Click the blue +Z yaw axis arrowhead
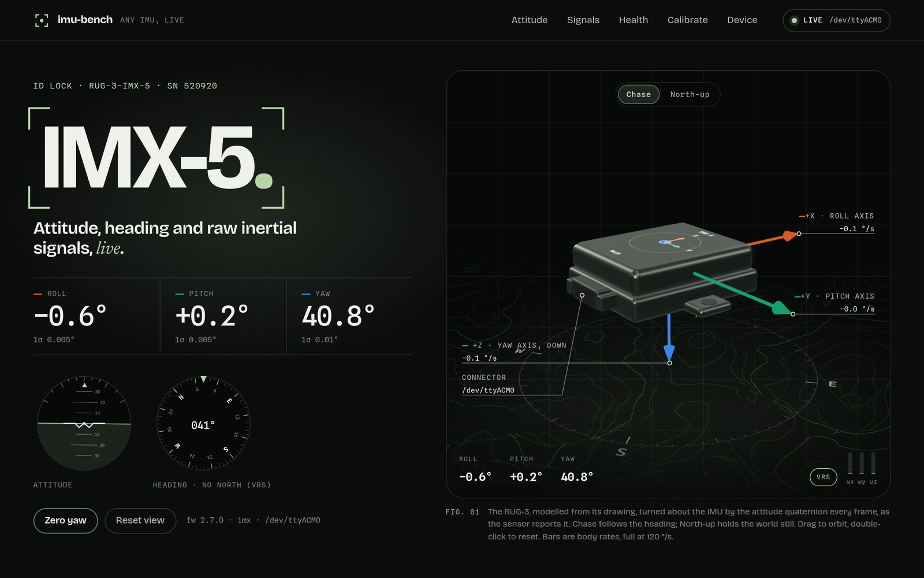The image size is (924, 578). (x=669, y=353)
